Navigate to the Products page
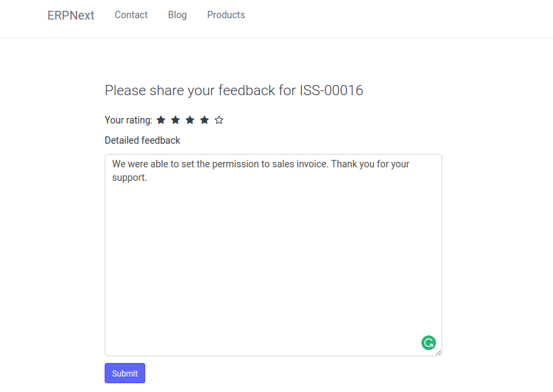 [226, 15]
